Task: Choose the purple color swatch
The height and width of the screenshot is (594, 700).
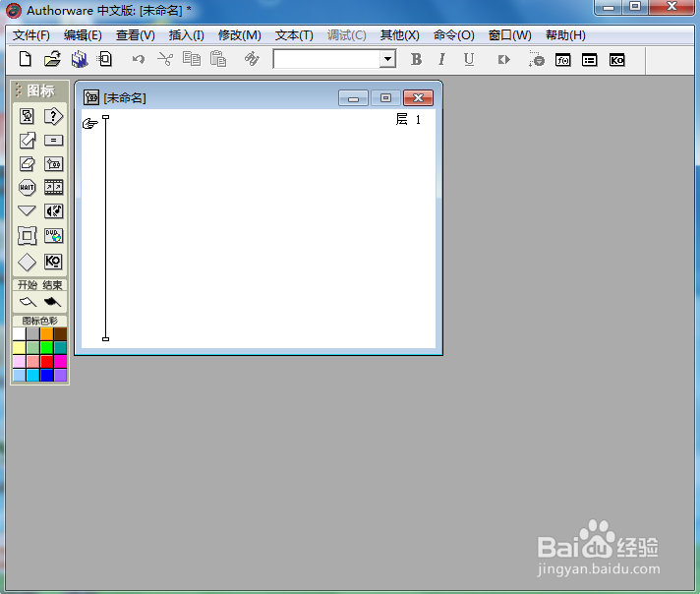Action: pyautogui.click(x=60, y=375)
